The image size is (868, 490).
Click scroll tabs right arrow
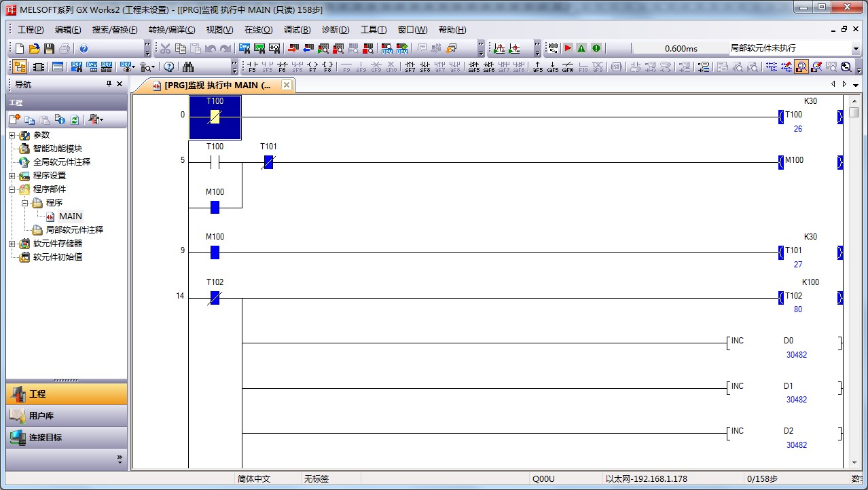tap(844, 84)
